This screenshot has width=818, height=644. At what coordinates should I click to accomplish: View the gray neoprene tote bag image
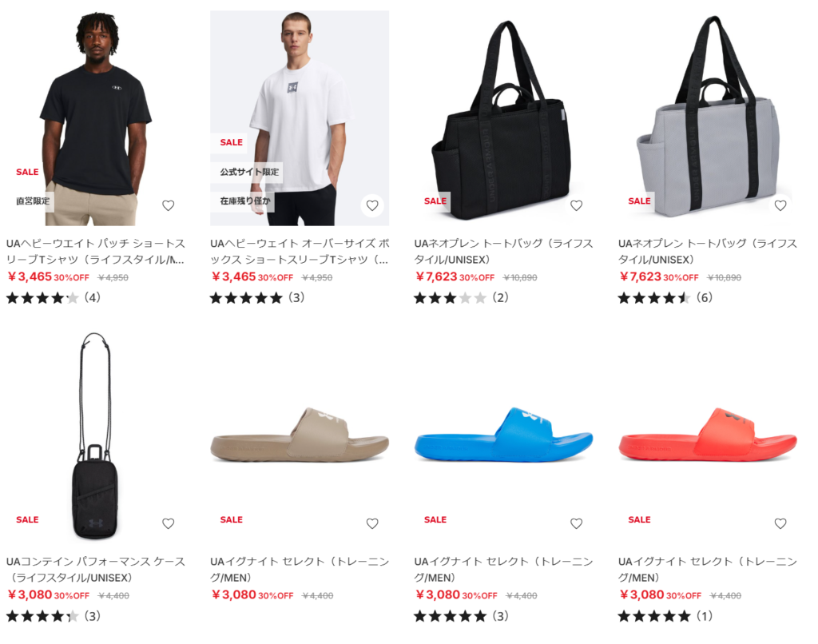[708, 118]
